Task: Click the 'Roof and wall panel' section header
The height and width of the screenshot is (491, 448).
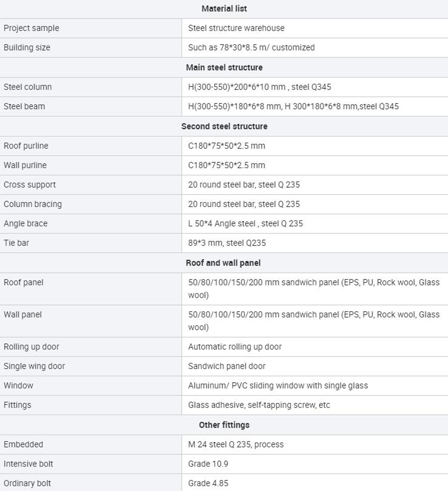Action: coord(224,263)
